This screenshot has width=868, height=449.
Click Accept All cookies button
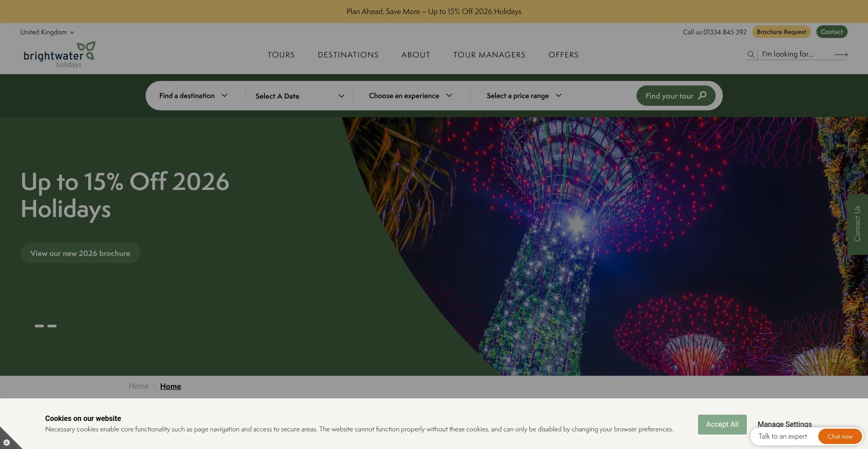(722, 424)
